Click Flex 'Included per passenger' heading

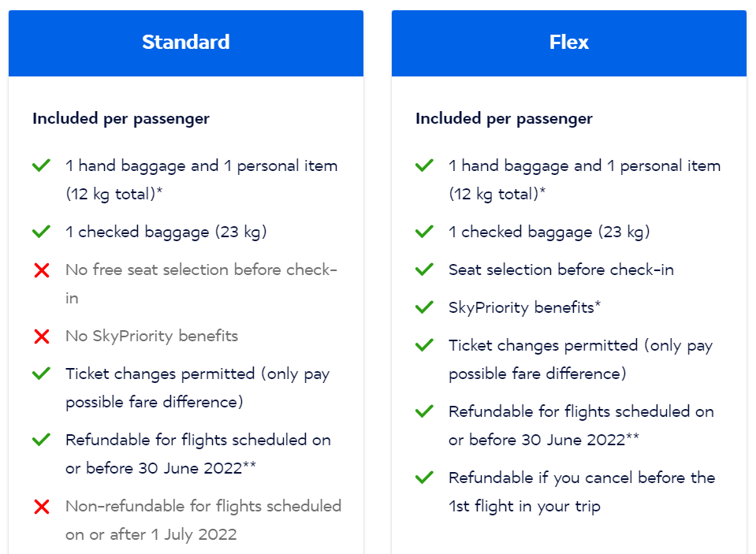tap(504, 119)
